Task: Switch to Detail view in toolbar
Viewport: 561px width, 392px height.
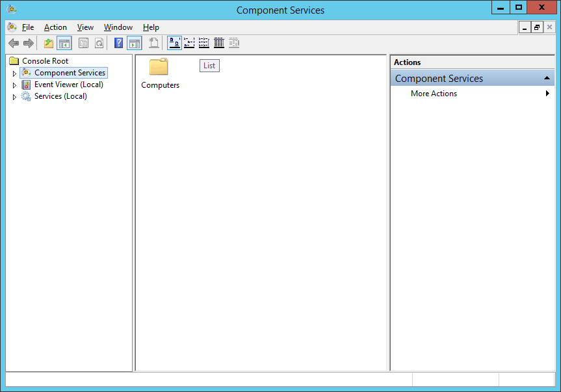Action: tap(219, 44)
